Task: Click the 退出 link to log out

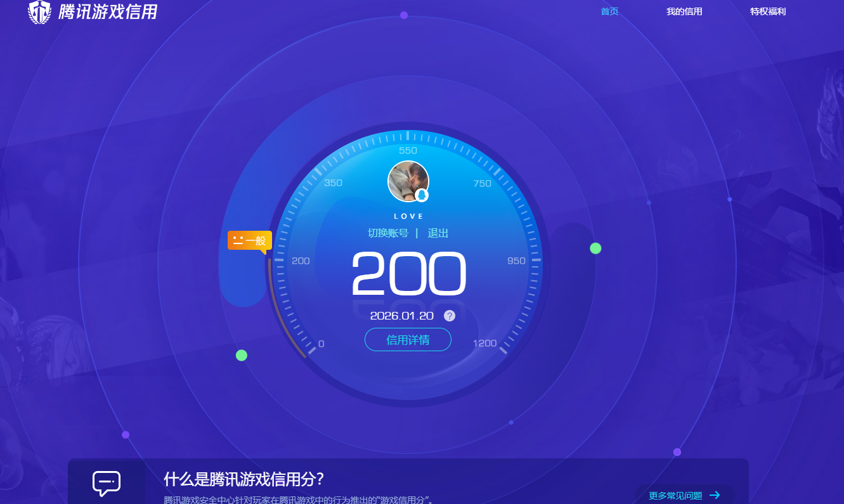Action: [439, 233]
